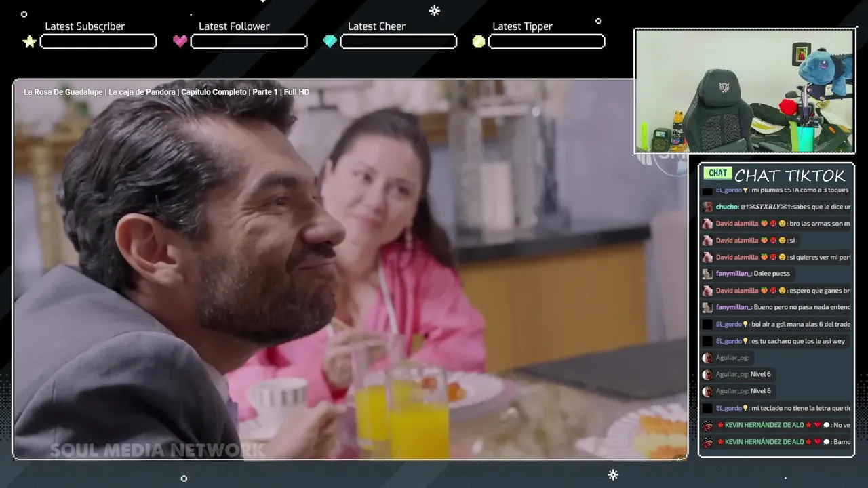Click avatar beside 'fanymillan_: Dalee puess'
The image size is (868, 488).
(x=707, y=274)
